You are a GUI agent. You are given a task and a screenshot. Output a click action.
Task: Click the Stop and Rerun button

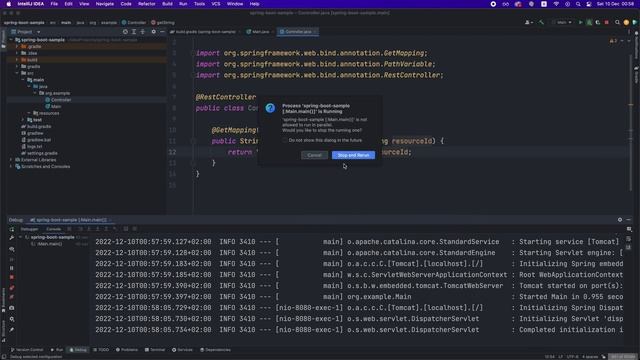(353, 155)
